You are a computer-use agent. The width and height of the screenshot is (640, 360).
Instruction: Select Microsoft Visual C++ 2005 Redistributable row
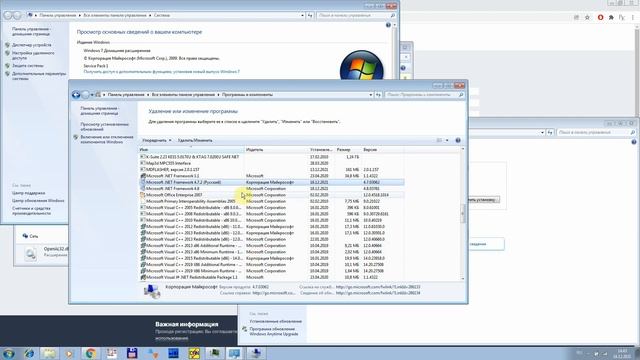point(271,208)
